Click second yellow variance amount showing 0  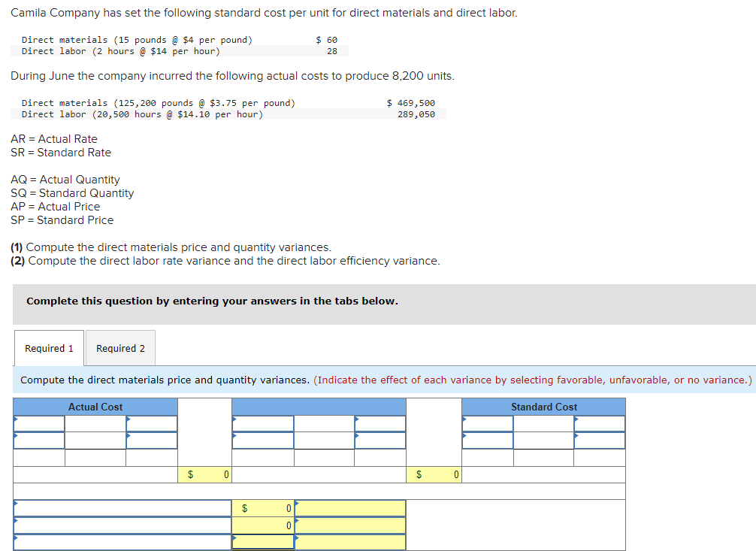point(263,525)
